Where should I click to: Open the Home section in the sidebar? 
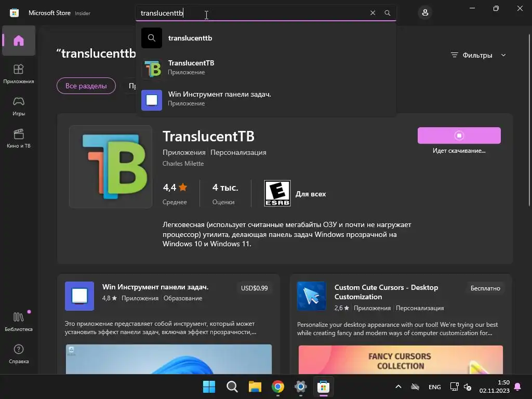pos(19,41)
